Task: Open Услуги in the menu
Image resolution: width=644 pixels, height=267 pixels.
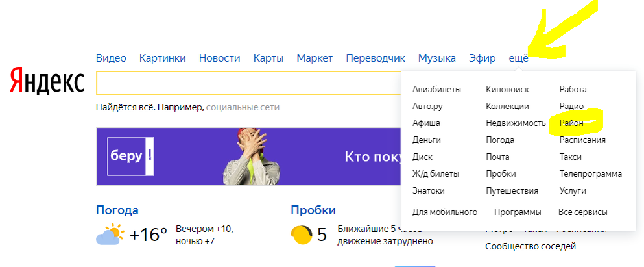Action: coord(573,190)
